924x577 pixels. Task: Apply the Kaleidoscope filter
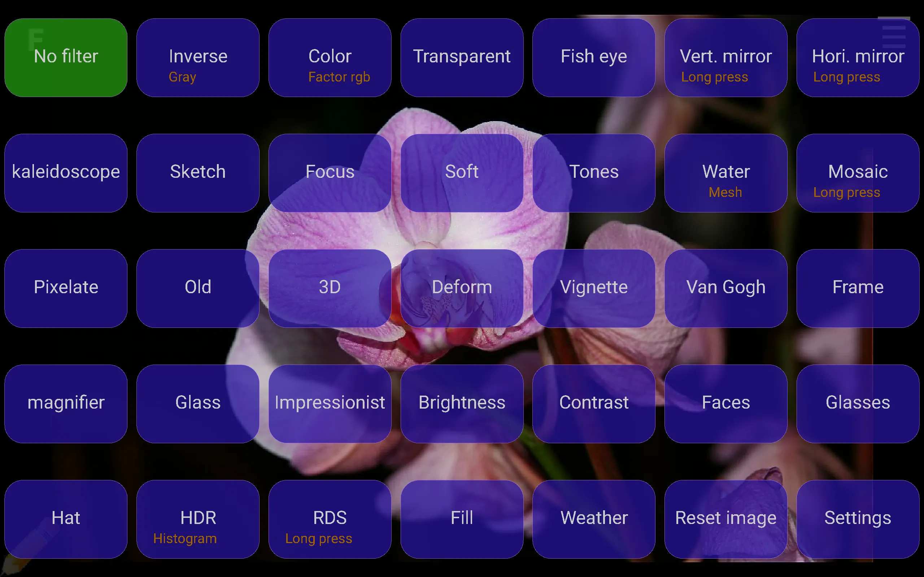point(66,172)
